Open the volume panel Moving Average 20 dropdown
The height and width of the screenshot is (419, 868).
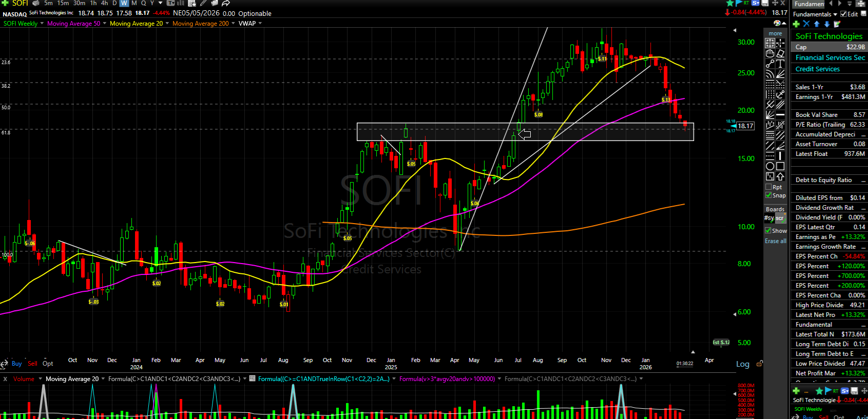point(103,378)
